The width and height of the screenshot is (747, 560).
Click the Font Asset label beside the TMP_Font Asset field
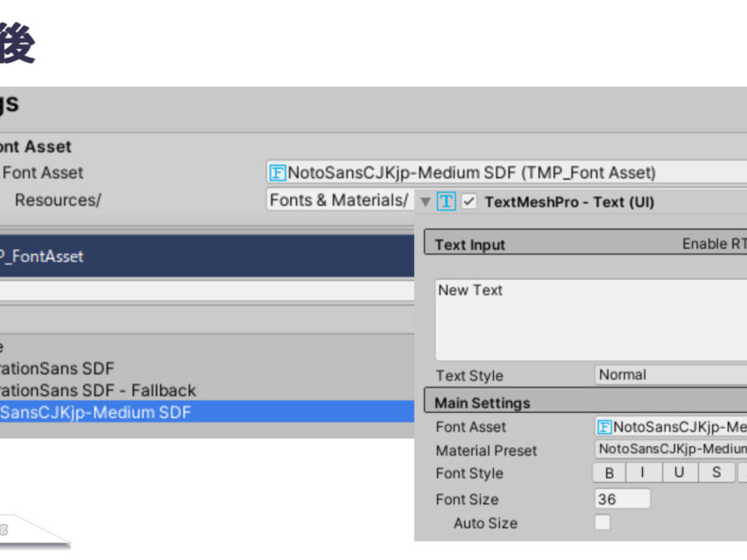point(43,172)
